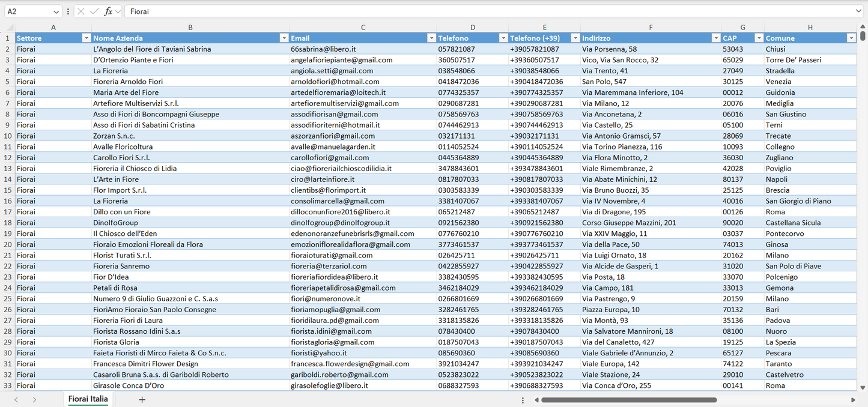Expand the Name Box dropdown
868x407 pixels.
tap(56, 11)
